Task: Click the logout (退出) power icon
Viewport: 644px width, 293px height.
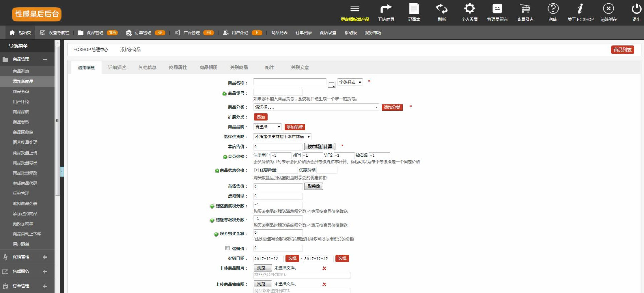Action: (x=636, y=9)
